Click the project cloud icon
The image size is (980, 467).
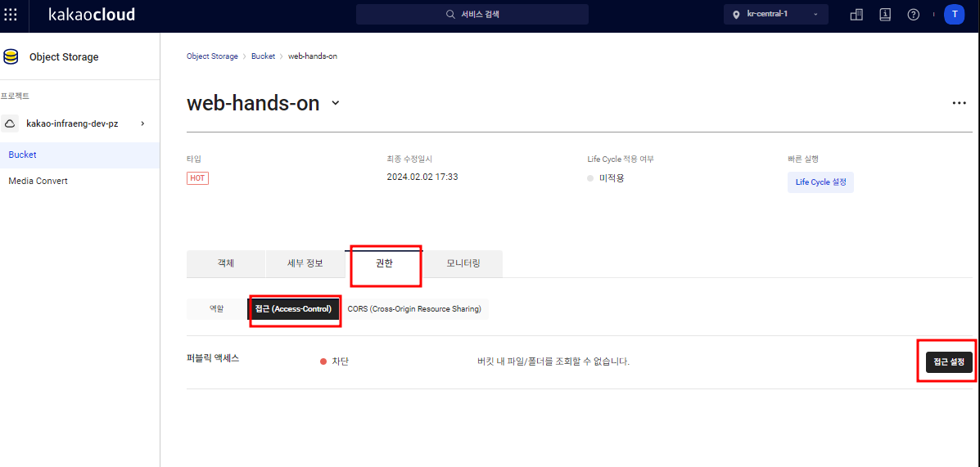coord(11,123)
